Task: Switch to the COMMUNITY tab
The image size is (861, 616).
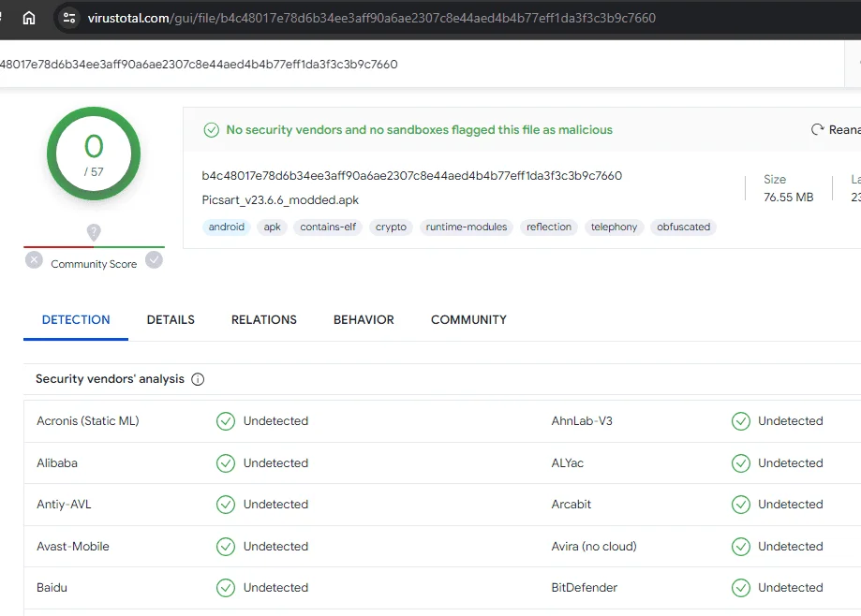Action: 468,320
